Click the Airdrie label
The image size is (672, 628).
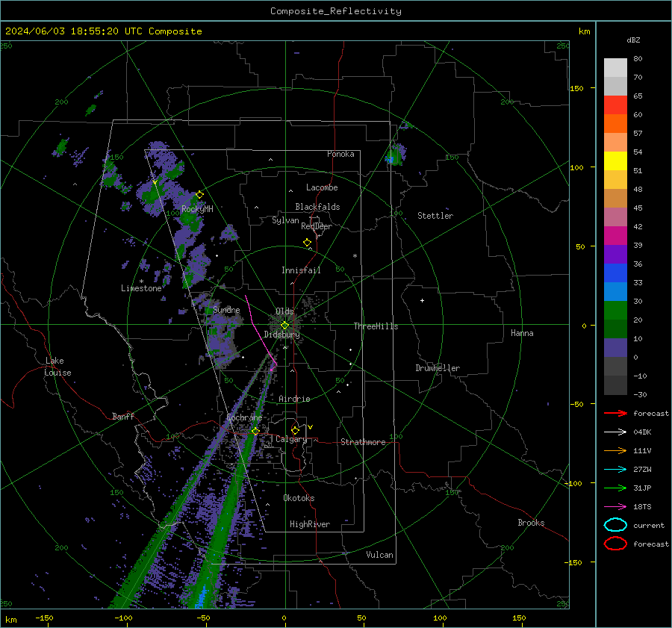(294, 399)
